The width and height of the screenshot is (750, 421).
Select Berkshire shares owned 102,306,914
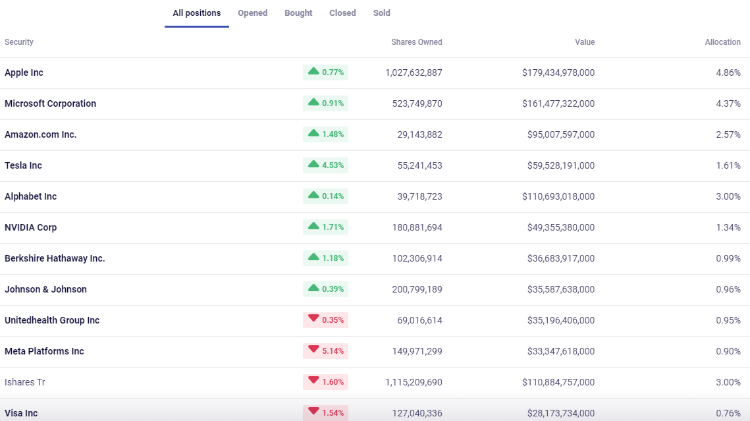point(417,258)
